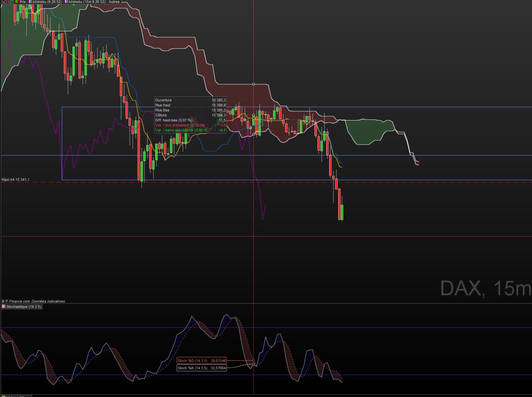Screen dimensions: 532x397
Task: Click the IT-Finance.com copyright text
Action: 16,301
